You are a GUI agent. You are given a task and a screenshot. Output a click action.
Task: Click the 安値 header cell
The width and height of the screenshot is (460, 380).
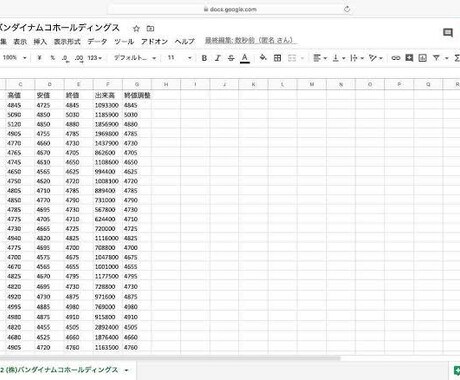(49, 95)
